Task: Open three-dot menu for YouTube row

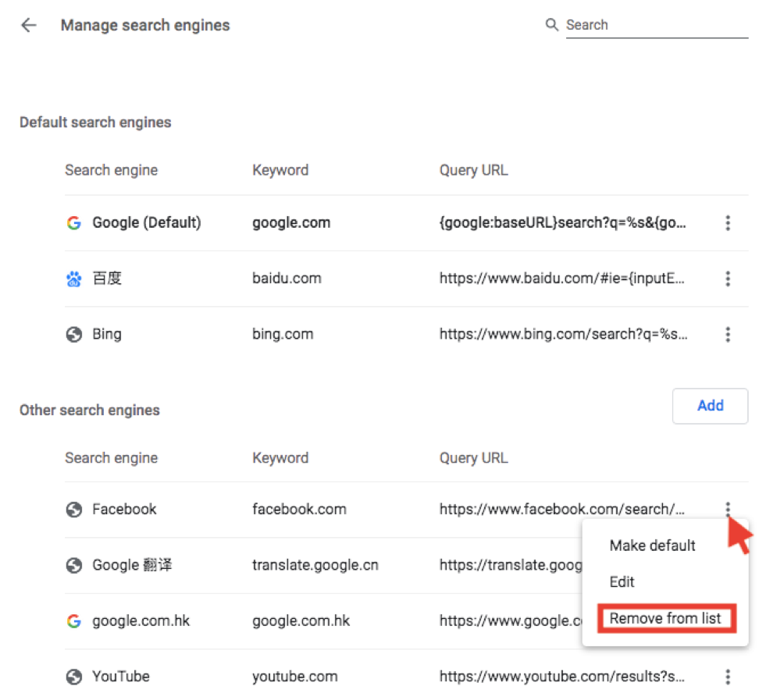Action: point(728,677)
